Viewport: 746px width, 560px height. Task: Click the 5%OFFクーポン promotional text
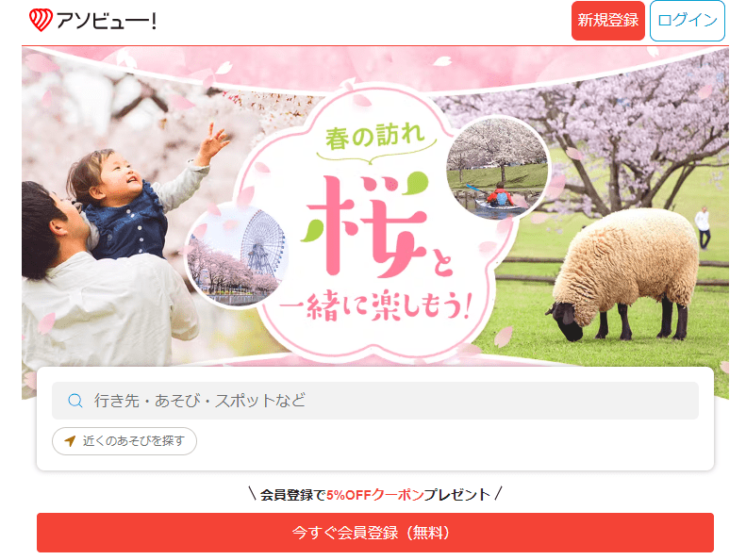tap(375, 495)
